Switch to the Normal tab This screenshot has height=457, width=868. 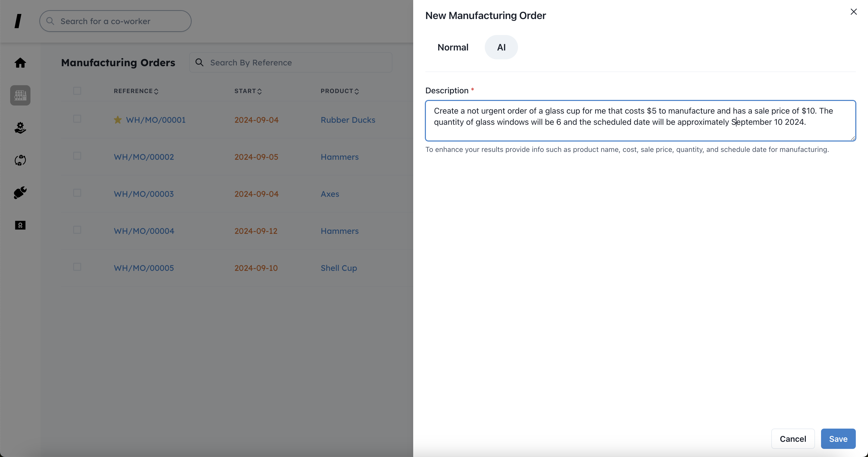coord(453,47)
